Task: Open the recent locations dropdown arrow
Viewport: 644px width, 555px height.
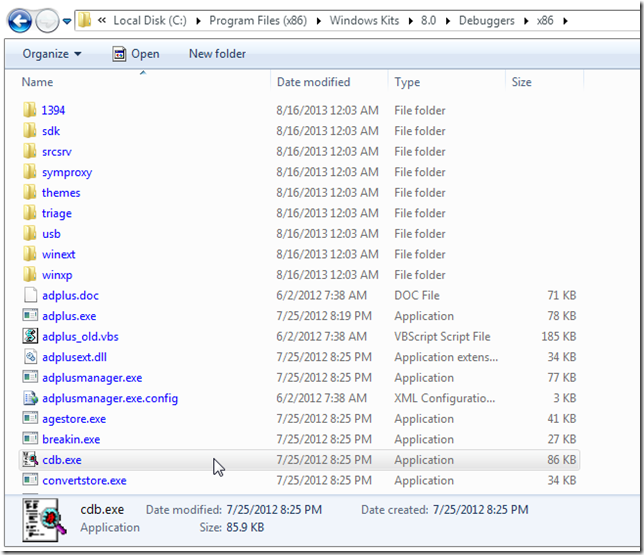Action: (67, 21)
